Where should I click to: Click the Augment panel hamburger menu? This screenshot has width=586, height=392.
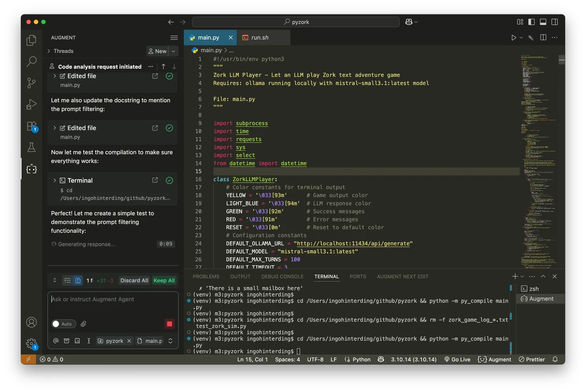174,38
